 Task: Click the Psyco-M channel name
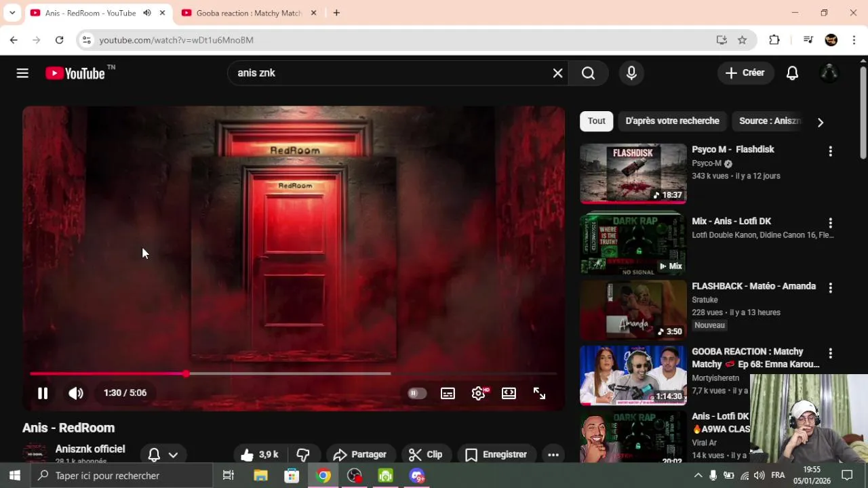click(707, 163)
